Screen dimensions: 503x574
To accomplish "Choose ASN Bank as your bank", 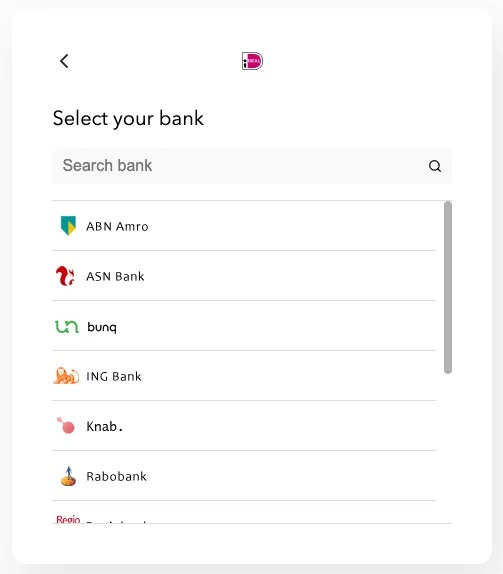I will click(x=244, y=276).
